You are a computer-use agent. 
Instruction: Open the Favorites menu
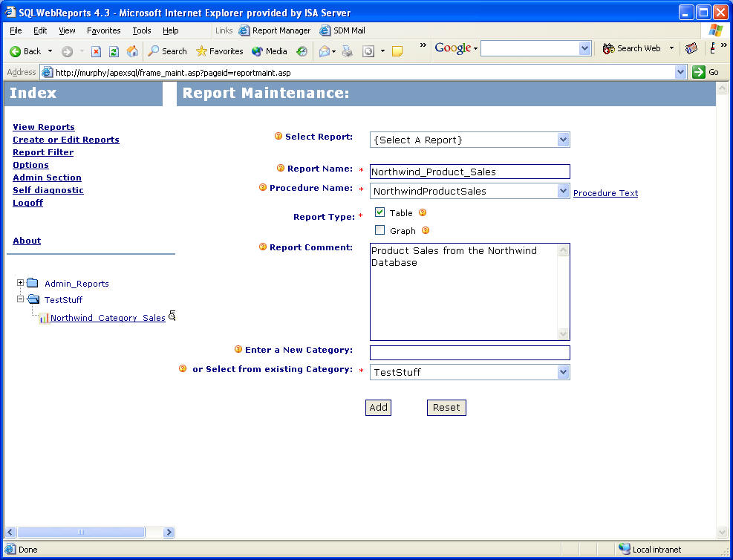click(104, 30)
